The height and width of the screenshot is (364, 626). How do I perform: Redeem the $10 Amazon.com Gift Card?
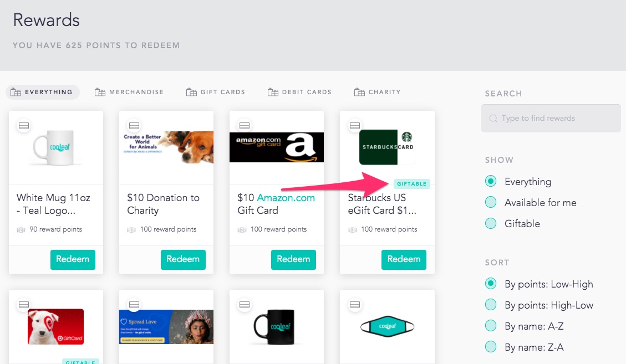293,259
